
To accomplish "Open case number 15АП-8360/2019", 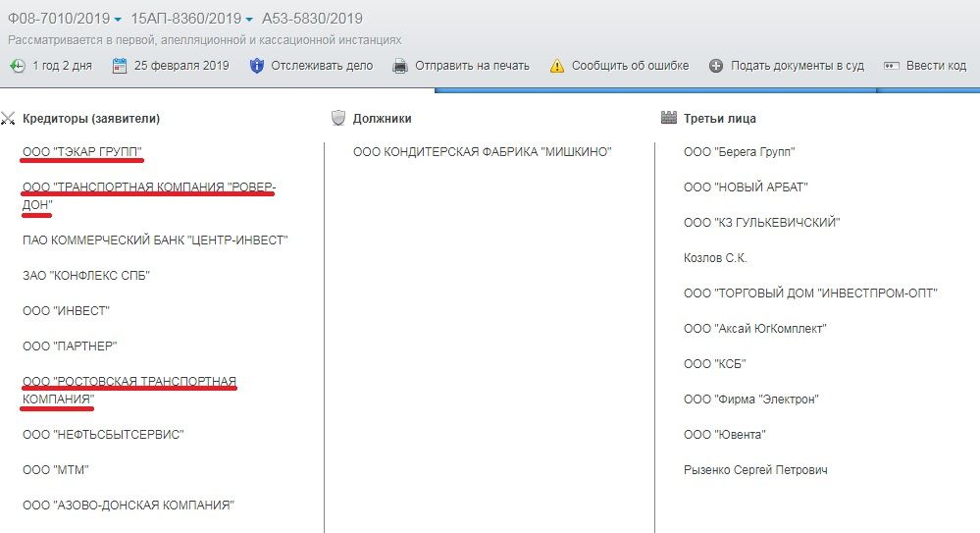I will pyautogui.click(x=185, y=19).
